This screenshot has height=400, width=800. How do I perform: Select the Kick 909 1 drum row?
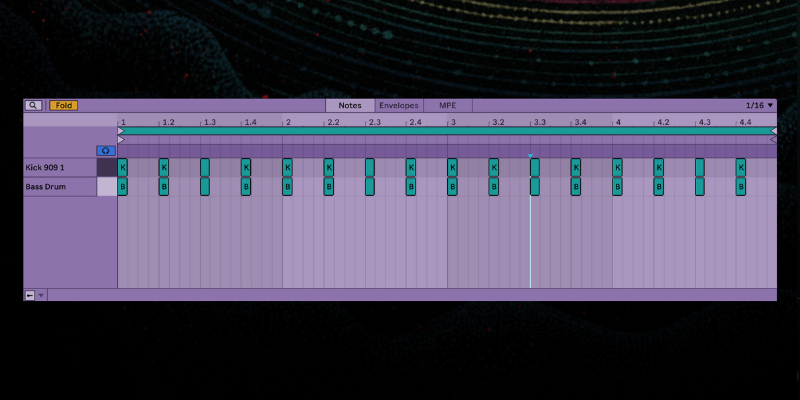(60, 167)
